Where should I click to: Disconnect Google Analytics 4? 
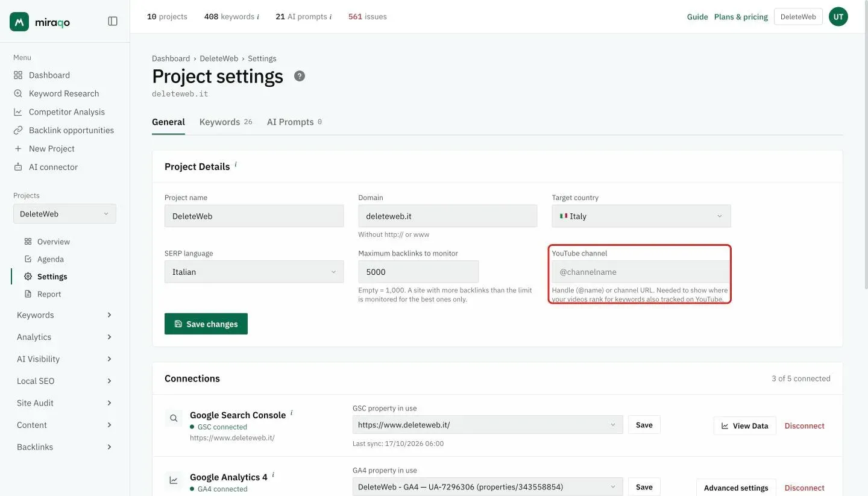coord(804,488)
